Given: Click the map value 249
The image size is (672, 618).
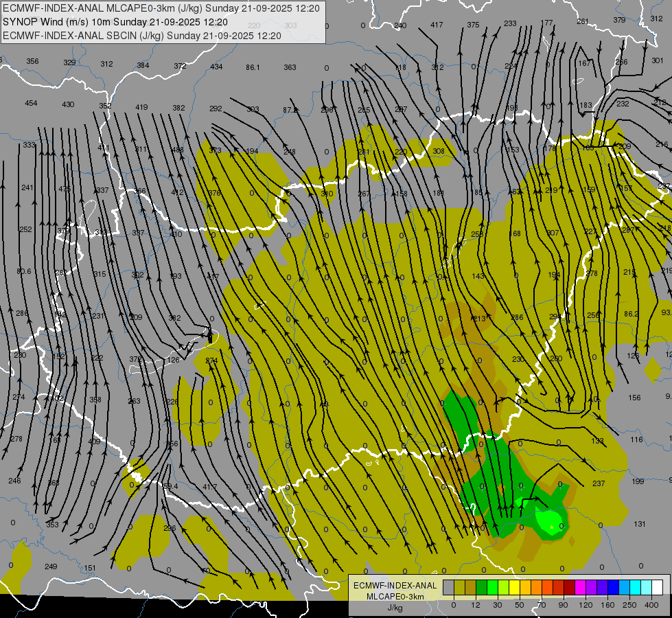Looking at the screenshot, I should [x=51, y=566].
